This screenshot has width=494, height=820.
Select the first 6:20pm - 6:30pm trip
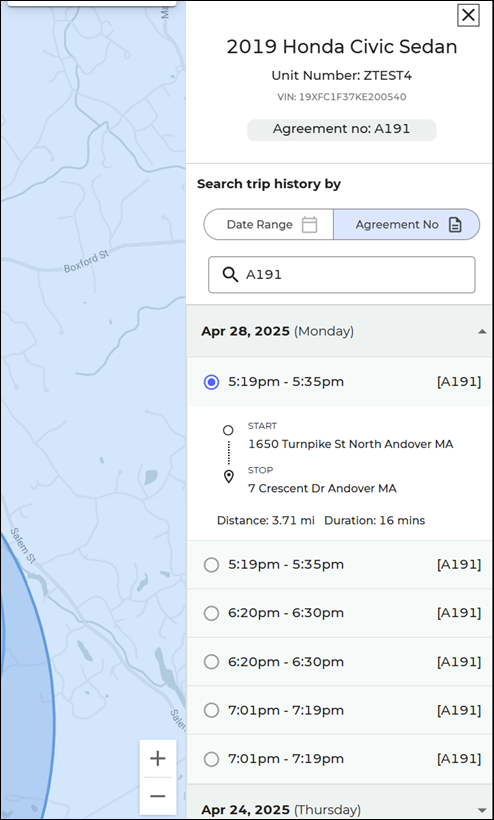(x=339, y=613)
